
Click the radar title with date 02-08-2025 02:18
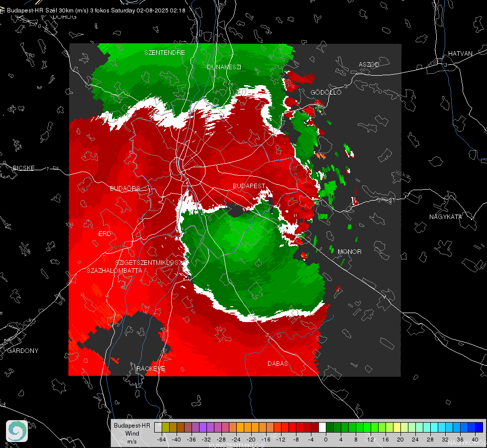tap(96, 10)
